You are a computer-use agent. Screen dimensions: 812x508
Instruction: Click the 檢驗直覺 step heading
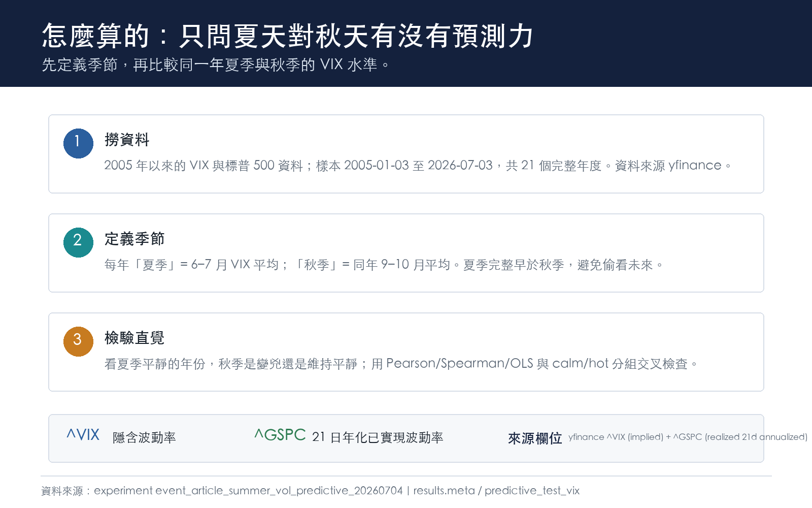point(134,338)
